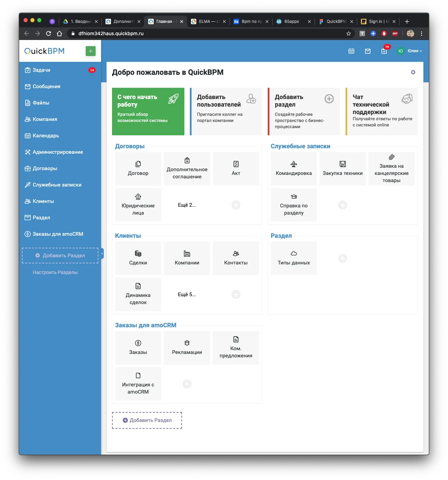Open the Договор tile

point(138,169)
